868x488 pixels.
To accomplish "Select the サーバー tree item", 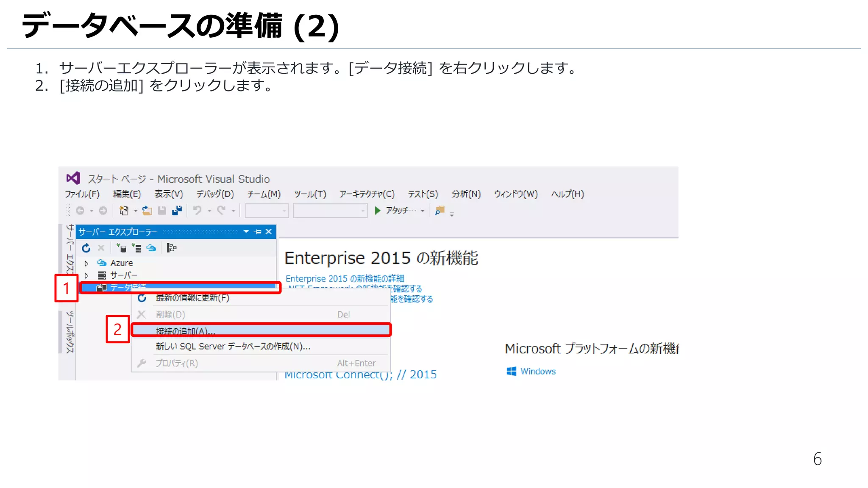I will (x=124, y=275).
